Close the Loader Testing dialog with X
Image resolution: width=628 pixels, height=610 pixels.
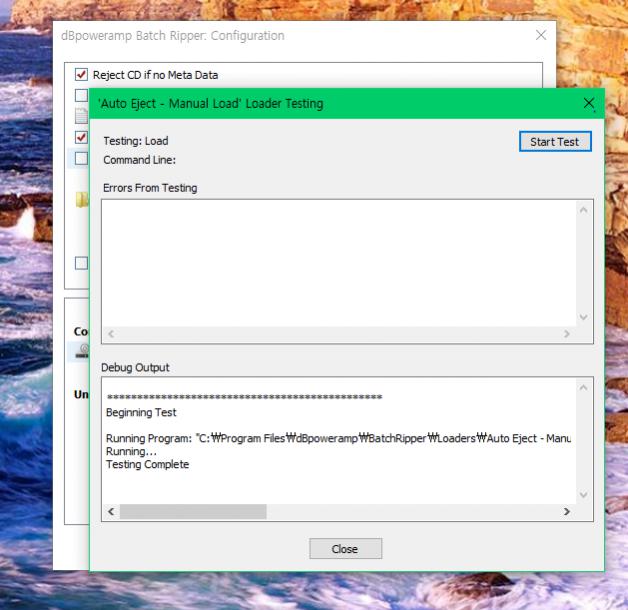pyautogui.click(x=588, y=104)
